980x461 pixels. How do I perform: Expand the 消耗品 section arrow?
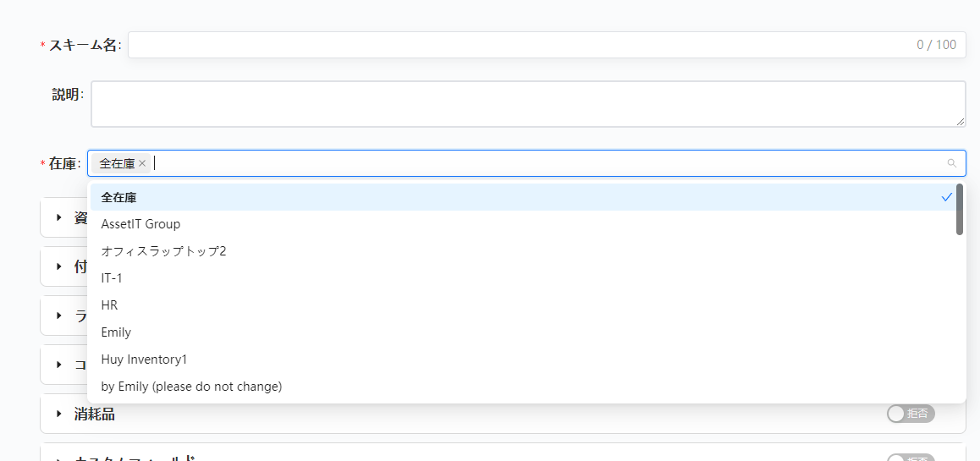pos(59,414)
